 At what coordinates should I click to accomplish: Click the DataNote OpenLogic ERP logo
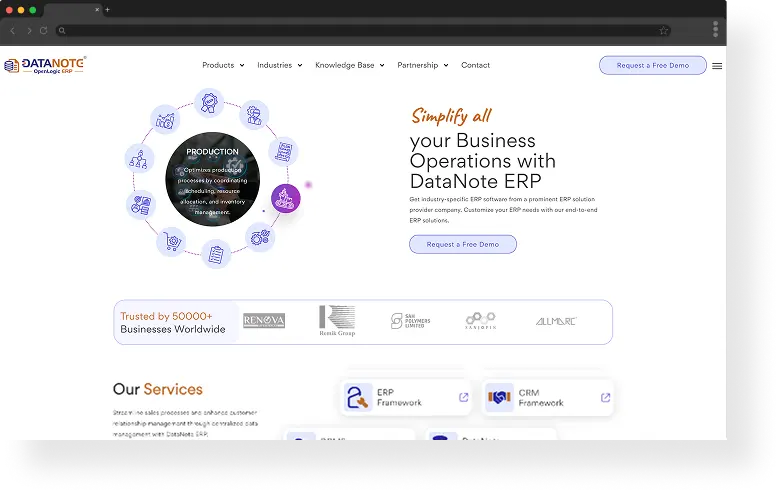coord(45,65)
